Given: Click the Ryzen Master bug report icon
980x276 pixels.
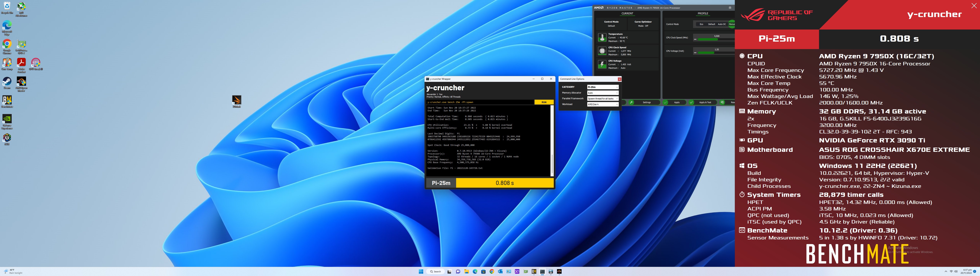Looking at the screenshot, I should tap(730, 8).
